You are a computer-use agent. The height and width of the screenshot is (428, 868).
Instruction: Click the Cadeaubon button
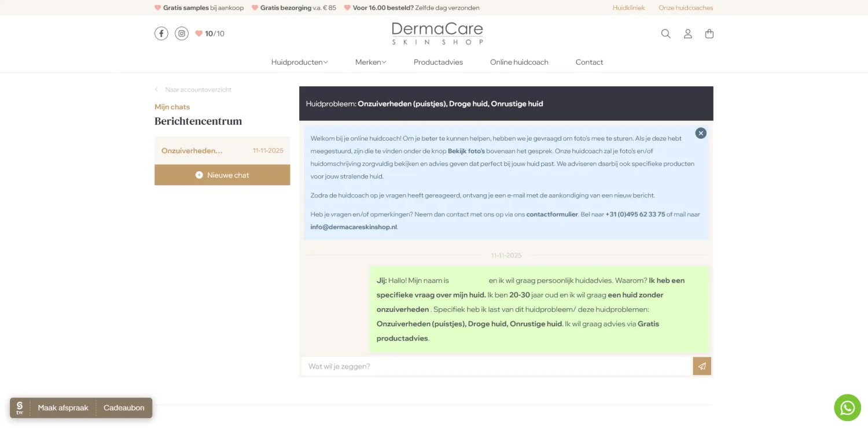coord(124,407)
